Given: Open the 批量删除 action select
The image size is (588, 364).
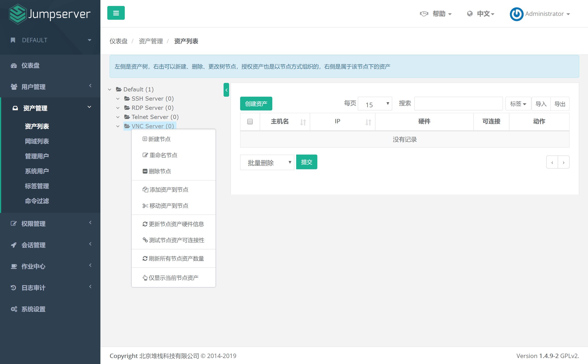Looking at the screenshot, I should tap(267, 162).
